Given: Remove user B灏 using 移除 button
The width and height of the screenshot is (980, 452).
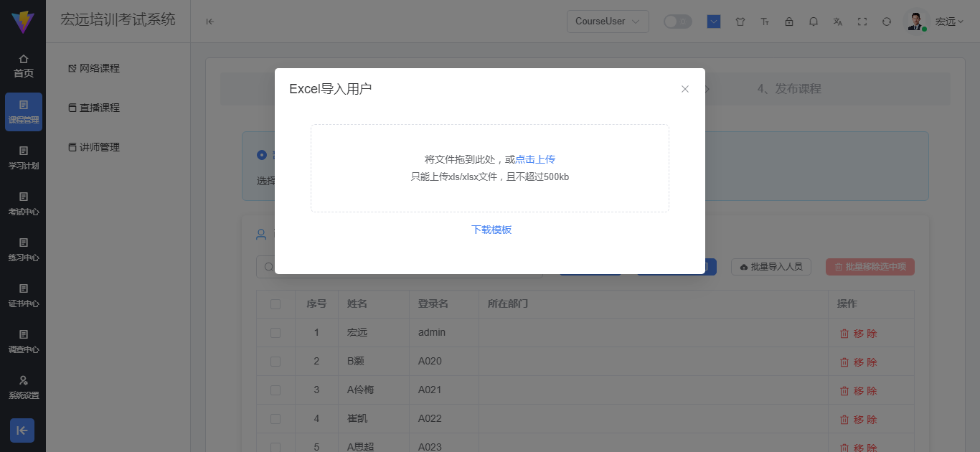Looking at the screenshot, I should 859,362.
